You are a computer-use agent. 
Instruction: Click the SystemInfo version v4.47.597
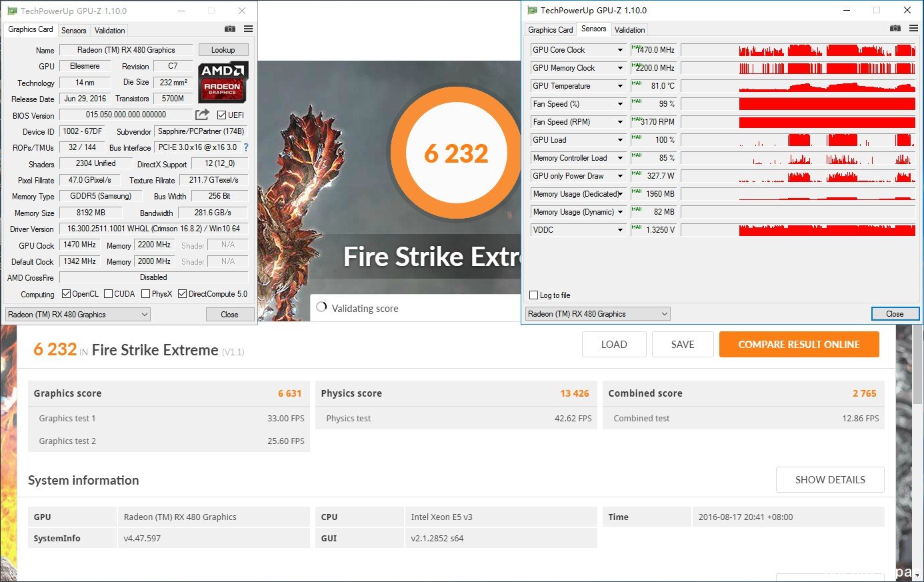coord(142,538)
